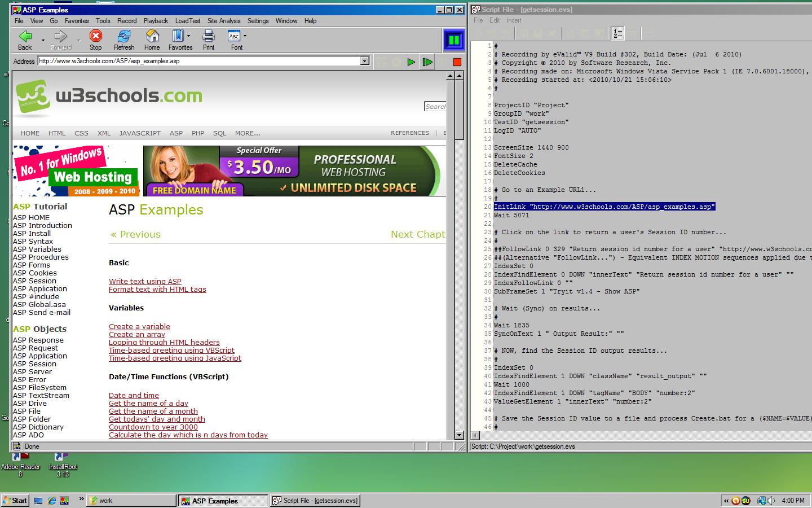Start script playback with green play arrow

tap(411, 62)
